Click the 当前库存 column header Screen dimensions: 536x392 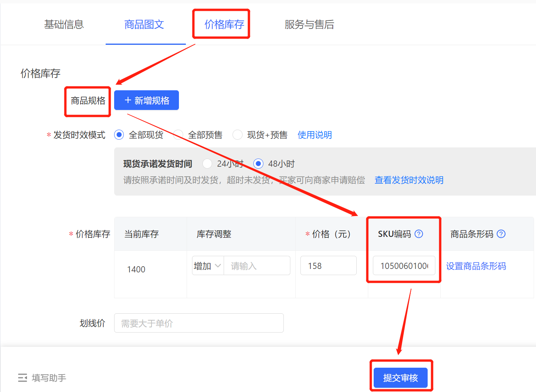(142, 234)
